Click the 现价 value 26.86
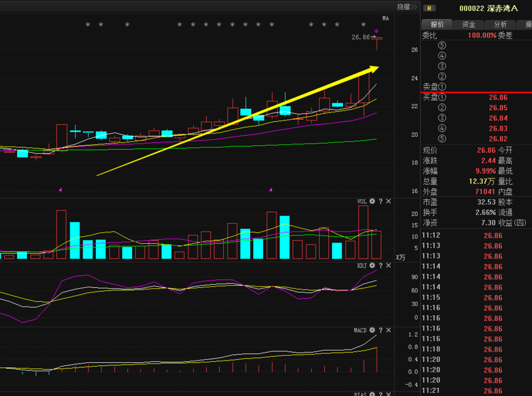Viewport: 532px width, 396px height. [486, 150]
